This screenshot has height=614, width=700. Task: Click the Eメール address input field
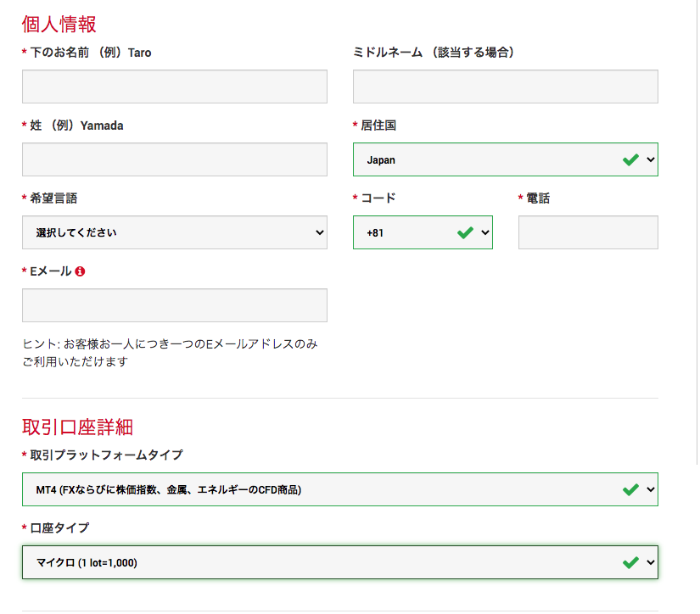[x=175, y=305]
